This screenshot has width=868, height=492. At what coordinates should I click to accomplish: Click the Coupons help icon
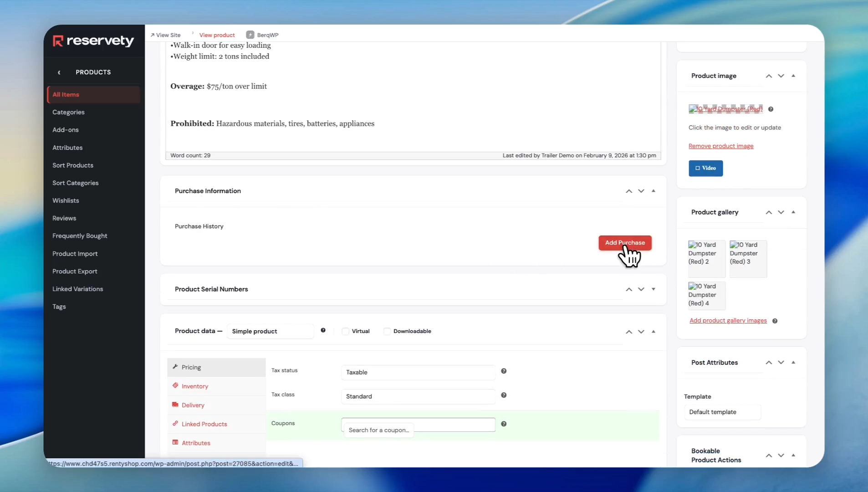pos(504,424)
